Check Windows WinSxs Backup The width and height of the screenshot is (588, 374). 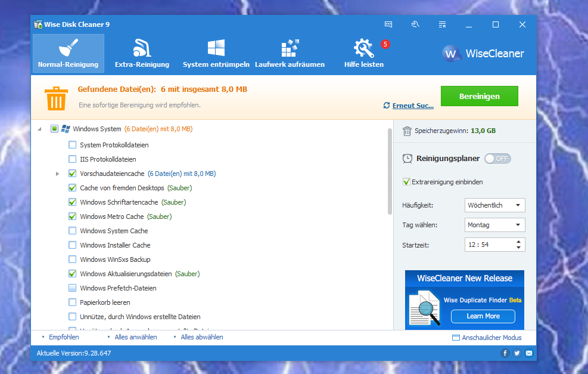pos(72,259)
